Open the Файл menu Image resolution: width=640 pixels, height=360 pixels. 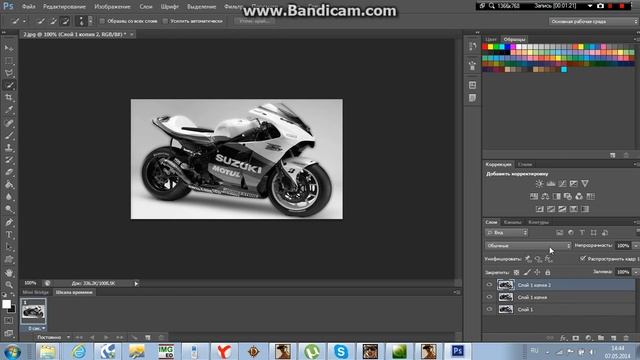tap(28, 7)
